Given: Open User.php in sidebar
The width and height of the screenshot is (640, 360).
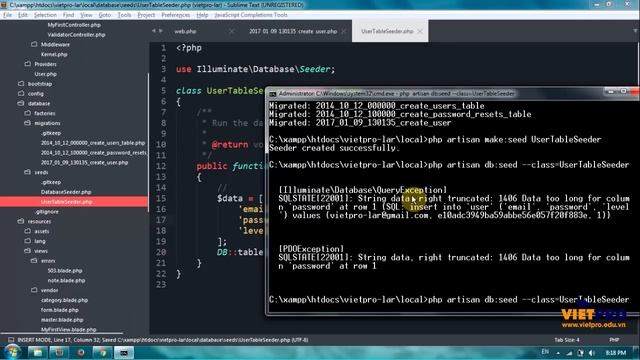Looking at the screenshot, I should point(45,74).
